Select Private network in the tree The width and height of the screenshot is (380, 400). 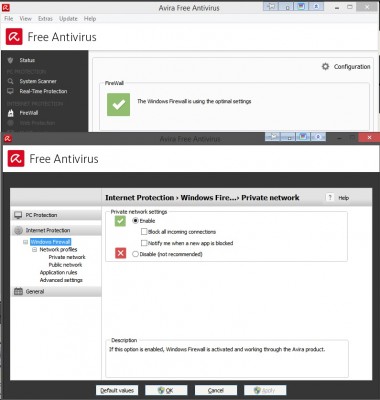pyautogui.click(x=67, y=257)
